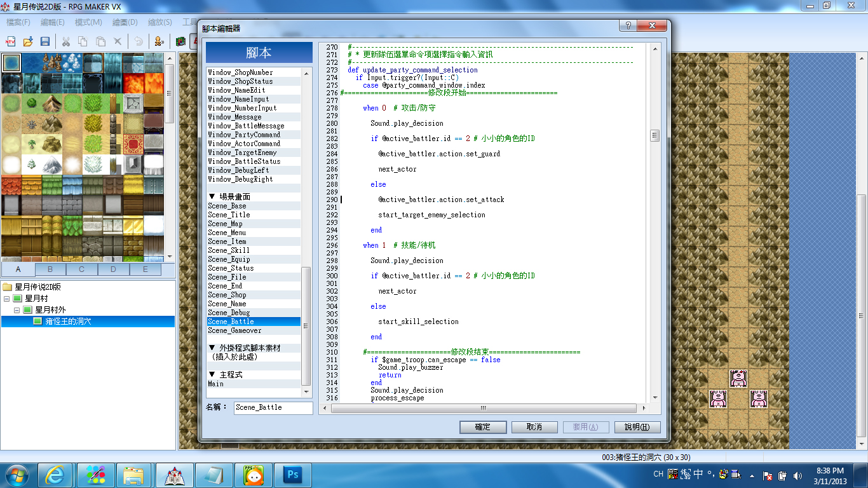Screen dimensions: 868x488
Task: Select Window_Message in the script list
Action: pyautogui.click(x=254, y=117)
